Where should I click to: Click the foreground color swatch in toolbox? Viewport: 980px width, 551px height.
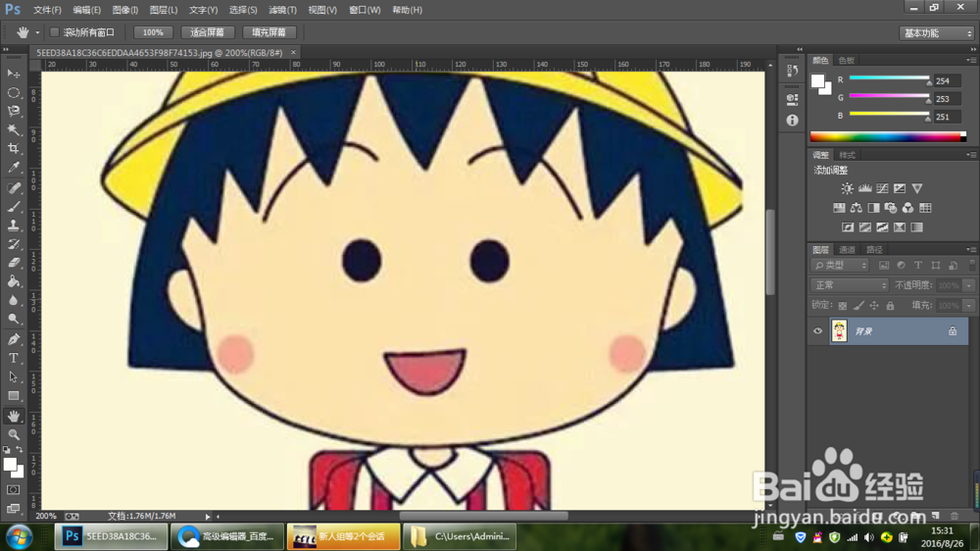click(10, 464)
